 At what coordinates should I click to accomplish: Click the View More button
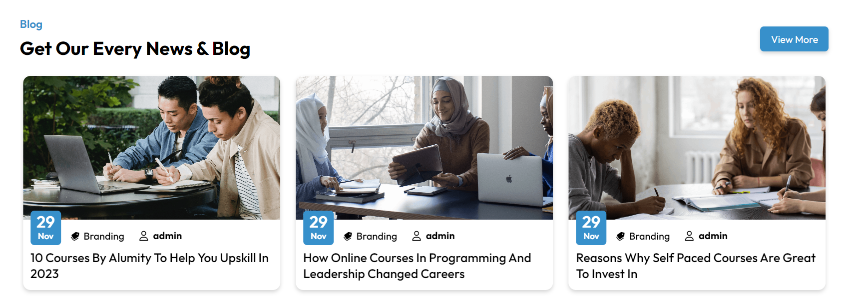(794, 39)
